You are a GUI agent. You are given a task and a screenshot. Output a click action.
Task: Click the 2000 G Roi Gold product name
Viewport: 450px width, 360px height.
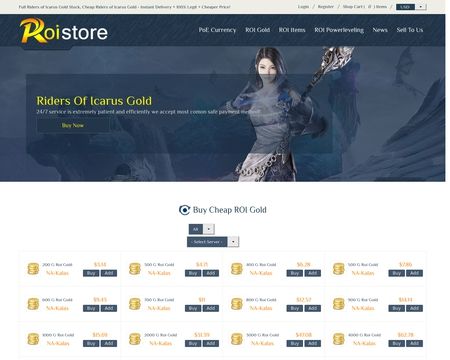point(161,335)
